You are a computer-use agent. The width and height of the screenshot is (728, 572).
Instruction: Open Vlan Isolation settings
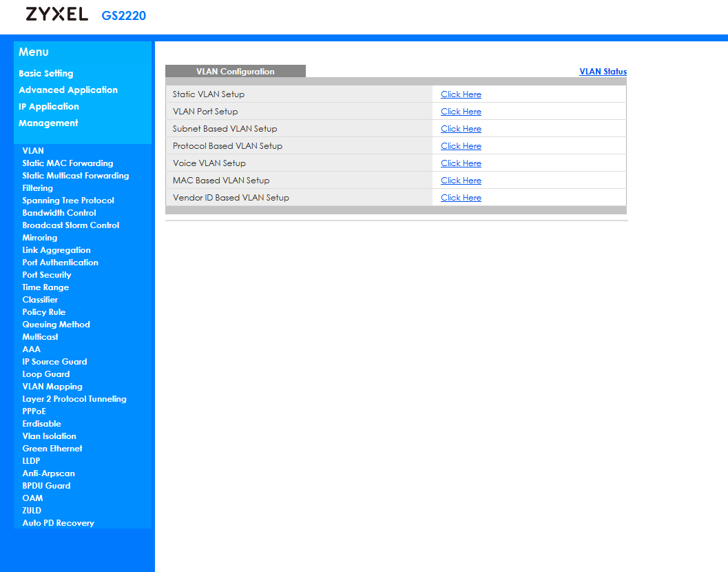(x=49, y=436)
